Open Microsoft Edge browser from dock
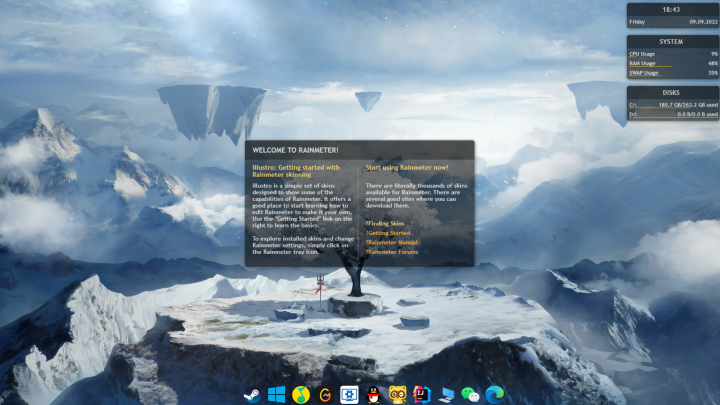Screen dimensions: 720x405 click(x=495, y=394)
